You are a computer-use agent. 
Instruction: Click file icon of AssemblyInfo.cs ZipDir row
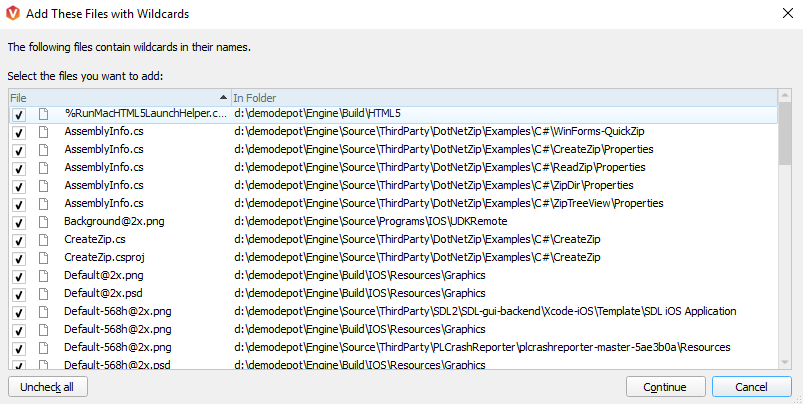point(44,186)
